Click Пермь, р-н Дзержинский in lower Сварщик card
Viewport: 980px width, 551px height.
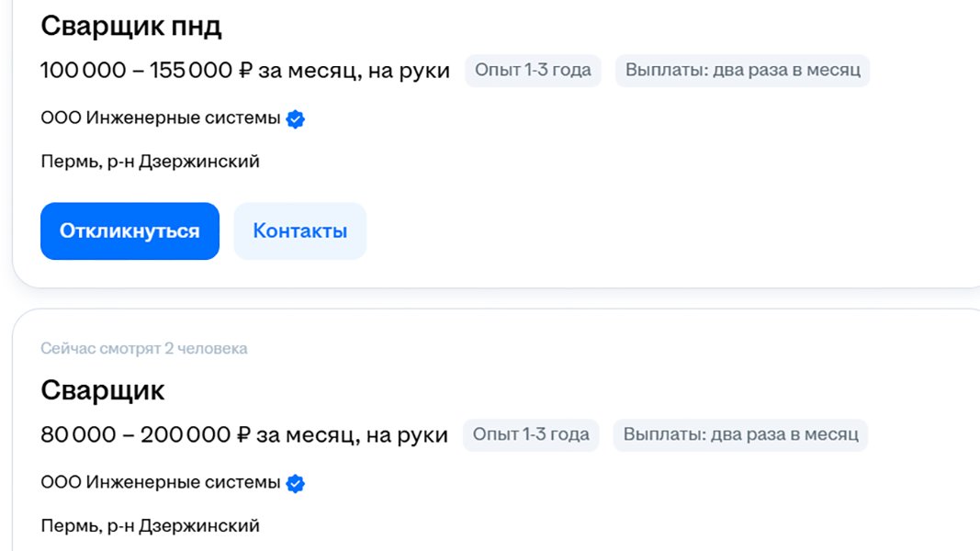(x=151, y=526)
